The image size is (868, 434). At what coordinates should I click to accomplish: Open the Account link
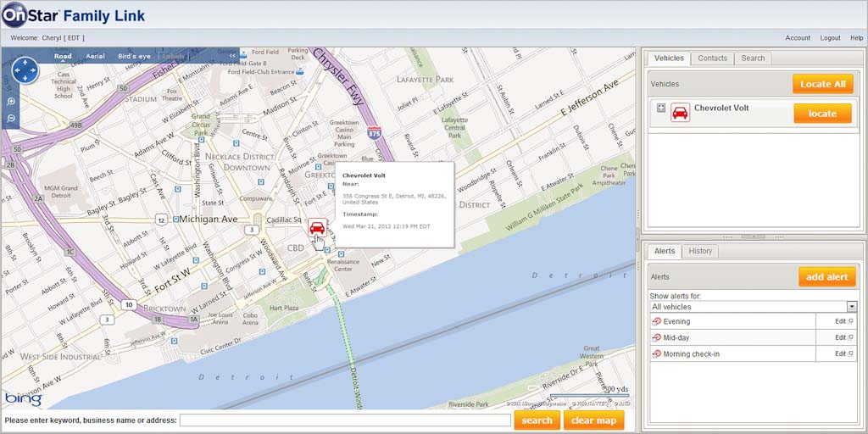point(798,38)
